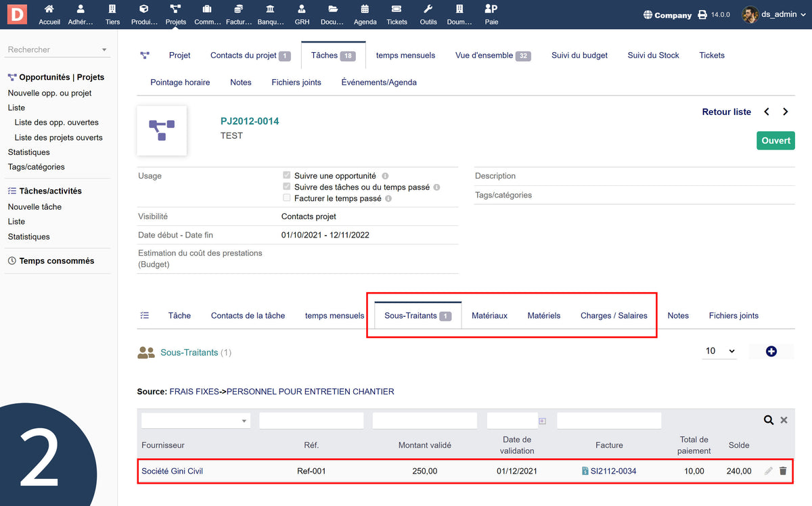The image size is (812, 506).
Task: Click the Retour liste link
Action: click(726, 111)
